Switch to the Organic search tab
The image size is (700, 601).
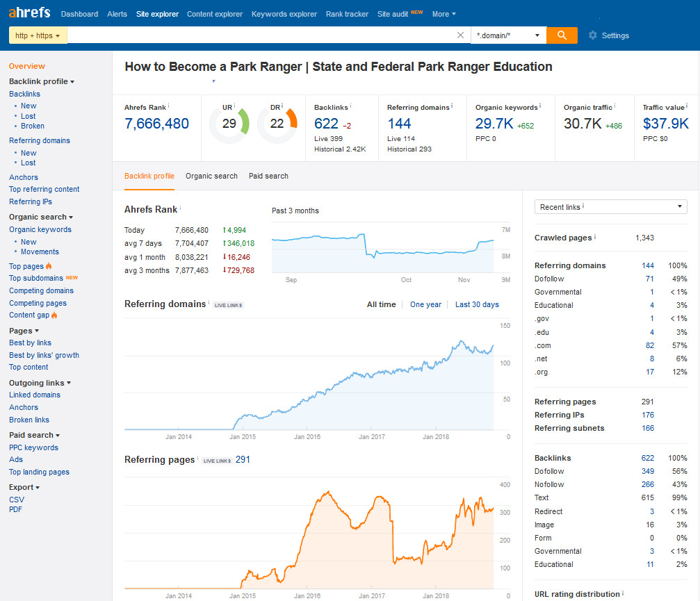(211, 176)
